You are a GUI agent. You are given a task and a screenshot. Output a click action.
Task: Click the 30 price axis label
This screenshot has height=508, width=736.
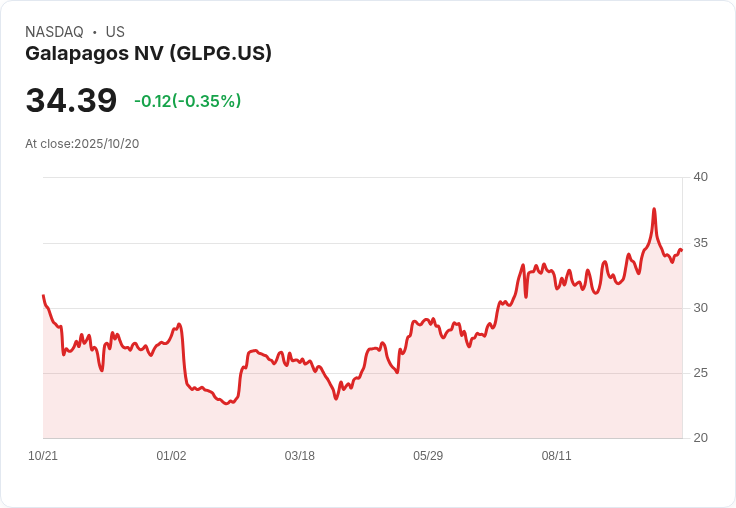pyautogui.click(x=700, y=308)
